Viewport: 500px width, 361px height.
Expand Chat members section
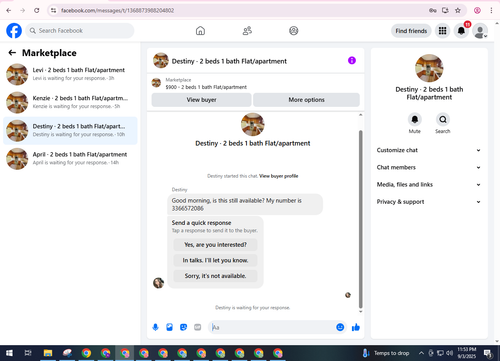coord(429,167)
